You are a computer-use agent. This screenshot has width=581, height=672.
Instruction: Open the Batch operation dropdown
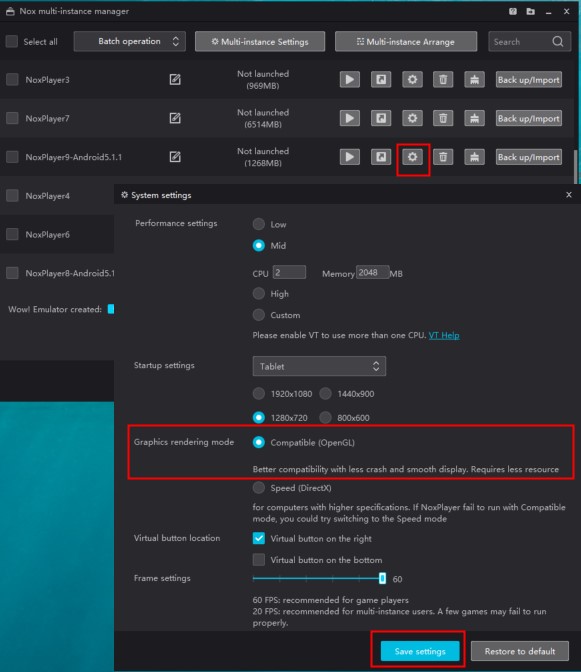130,42
